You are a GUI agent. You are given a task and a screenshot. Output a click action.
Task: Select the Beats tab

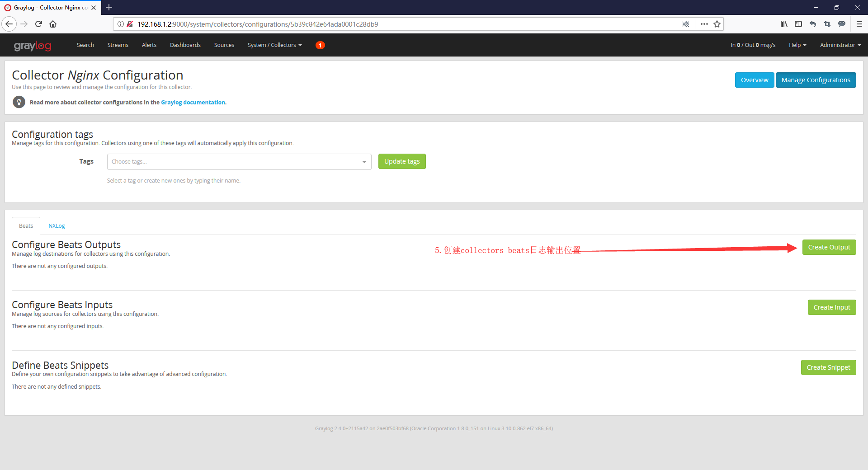click(26, 226)
